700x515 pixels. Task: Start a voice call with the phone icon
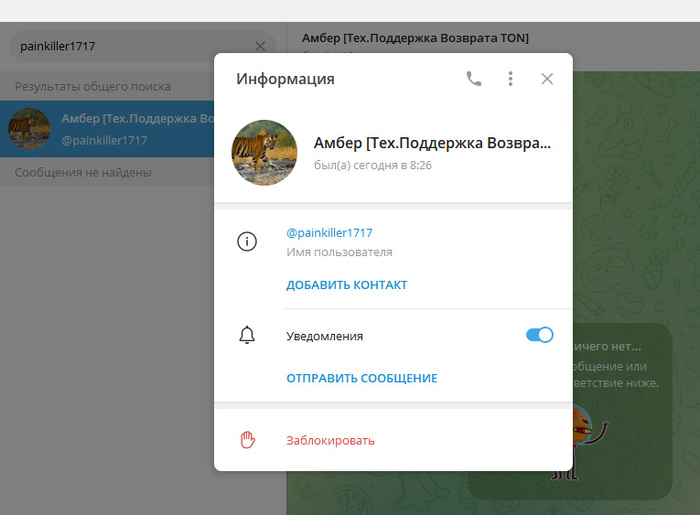tap(474, 79)
